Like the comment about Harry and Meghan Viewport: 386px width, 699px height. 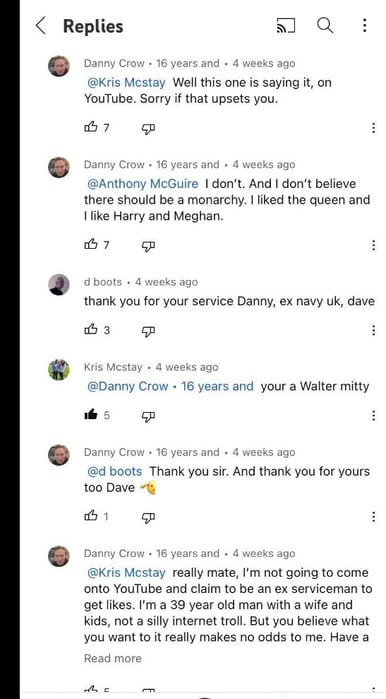point(90,244)
